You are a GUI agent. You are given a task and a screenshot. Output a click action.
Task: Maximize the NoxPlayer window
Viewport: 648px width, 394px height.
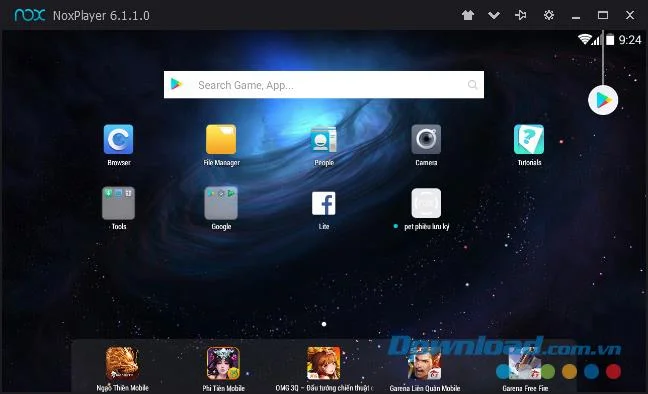pos(603,15)
